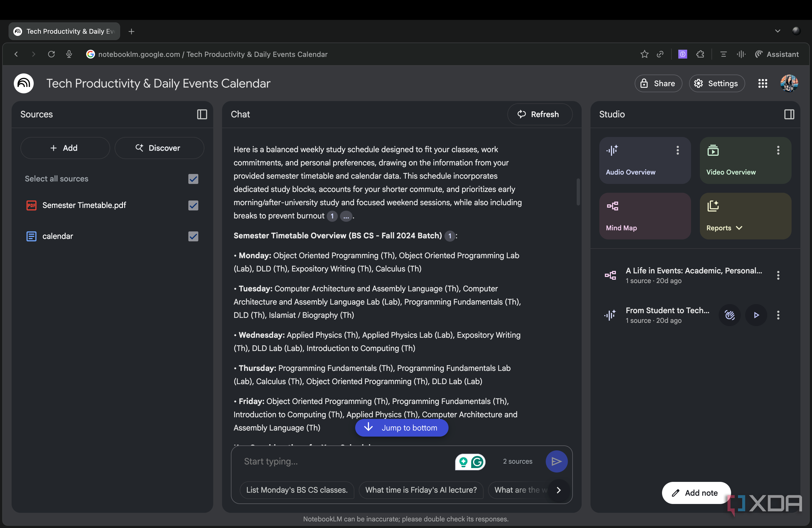The image size is (812, 528).
Task: Click the NotebookLM logo icon
Action: [24, 83]
